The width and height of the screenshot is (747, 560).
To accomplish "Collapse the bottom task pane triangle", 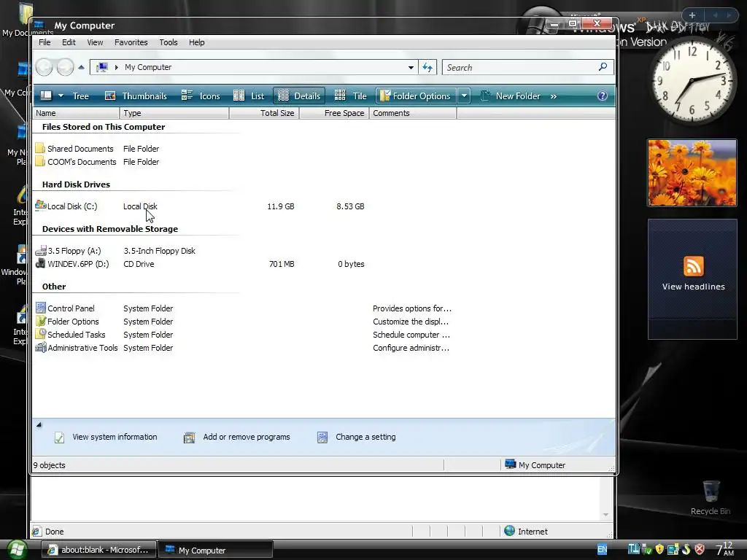I will coord(39,425).
